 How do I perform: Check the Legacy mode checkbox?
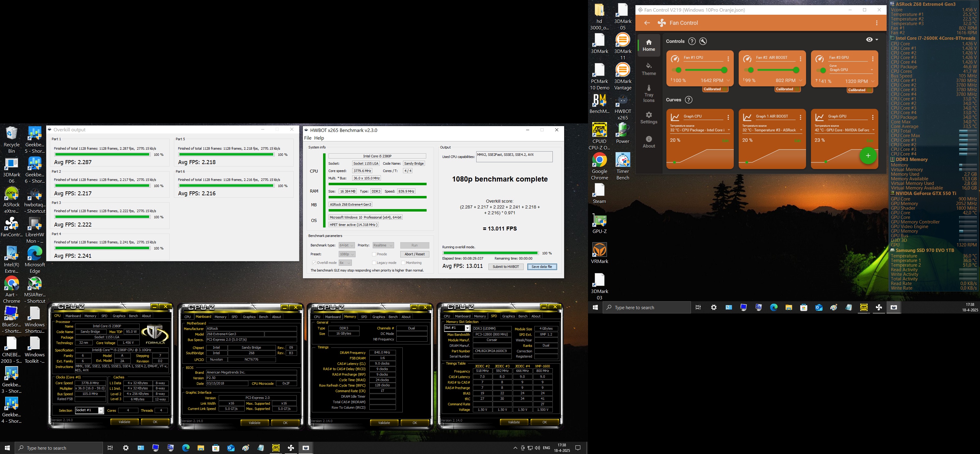[x=374, y=263]
